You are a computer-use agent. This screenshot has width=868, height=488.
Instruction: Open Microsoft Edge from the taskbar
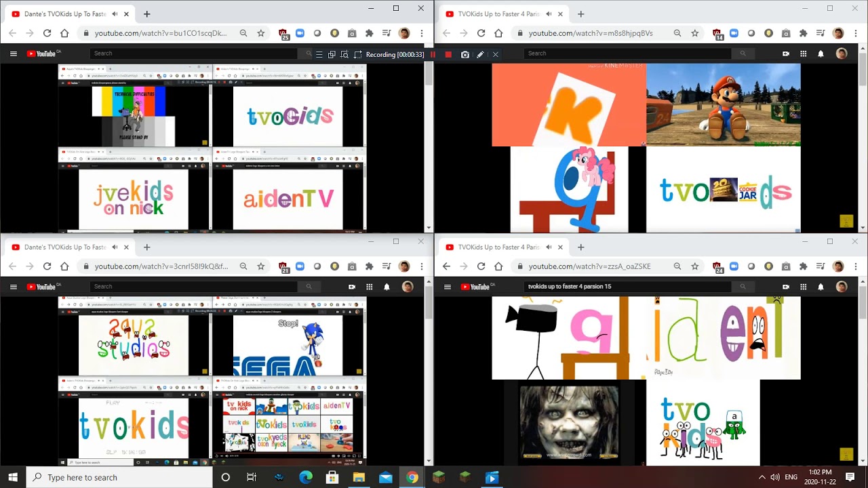305,477
